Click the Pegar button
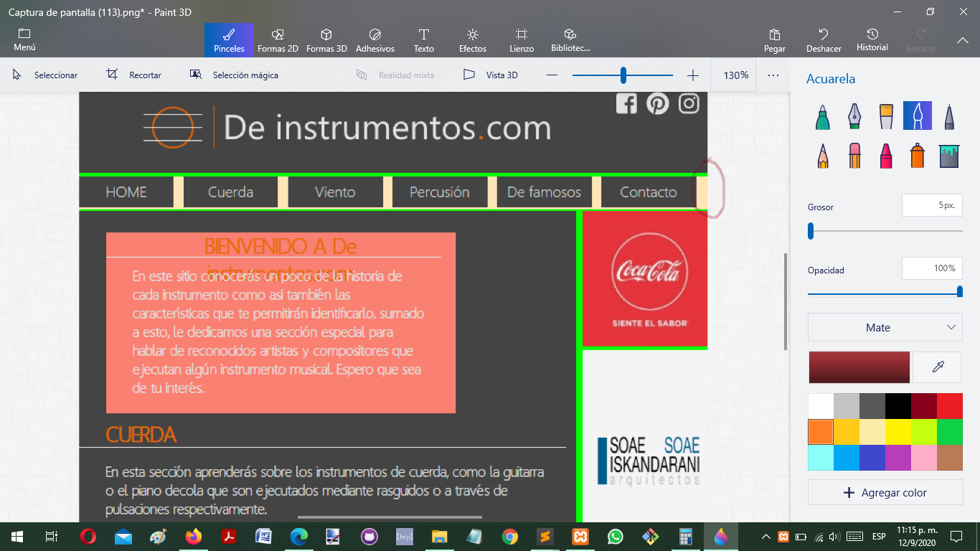This screenshot has height=551, width=980. (x=775, y=40)
